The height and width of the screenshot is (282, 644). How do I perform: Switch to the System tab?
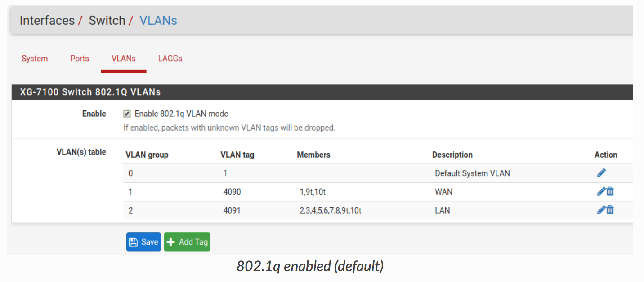35,59
